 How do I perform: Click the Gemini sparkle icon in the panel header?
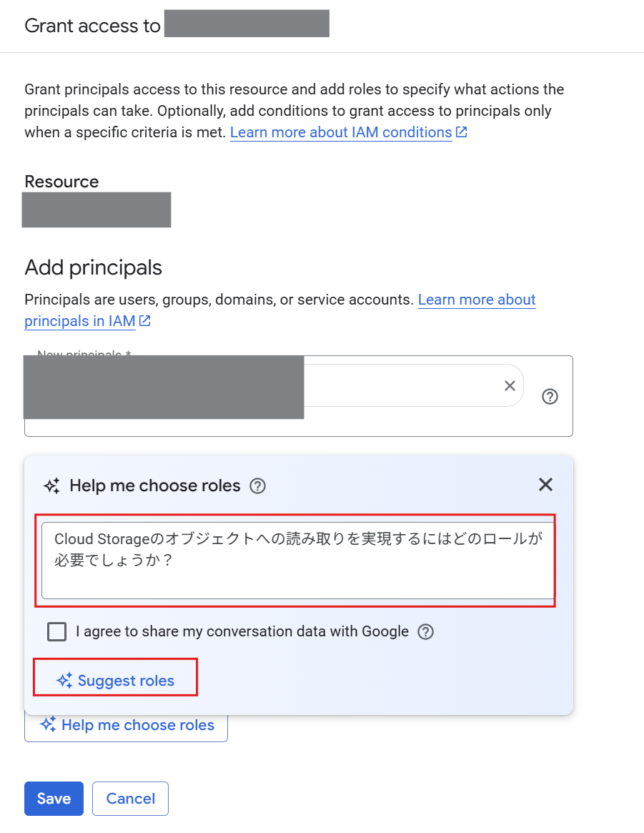tap(51, 485)
